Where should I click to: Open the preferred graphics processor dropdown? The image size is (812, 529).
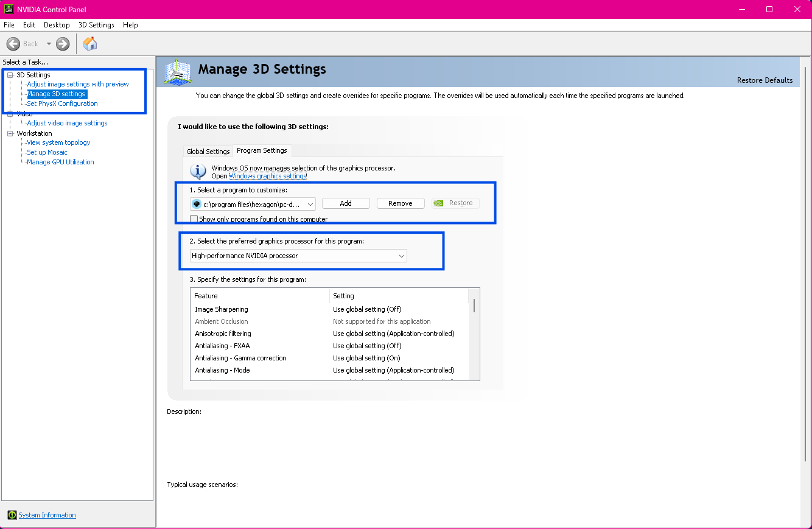(x=298, y=256)
